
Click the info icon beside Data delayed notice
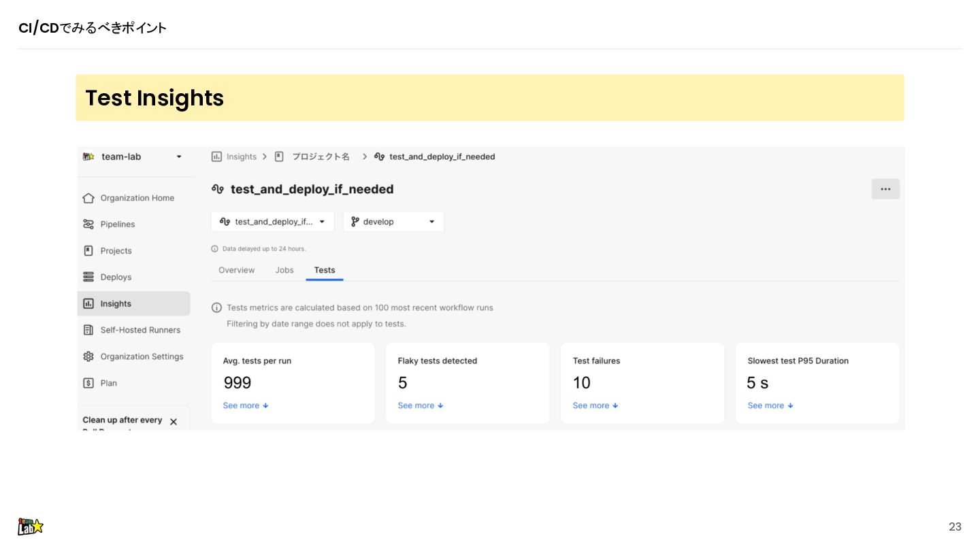[214, 249]
